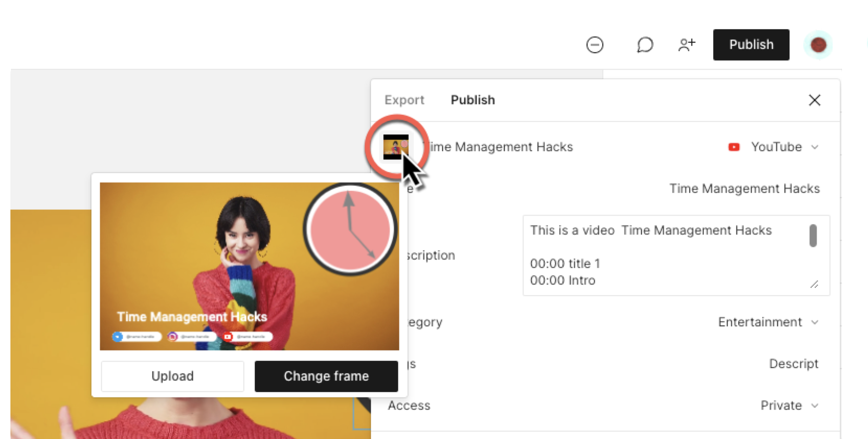Click the black Publish button in header
The width and height of the screenshot is (868, 439).
pos(751,45)
